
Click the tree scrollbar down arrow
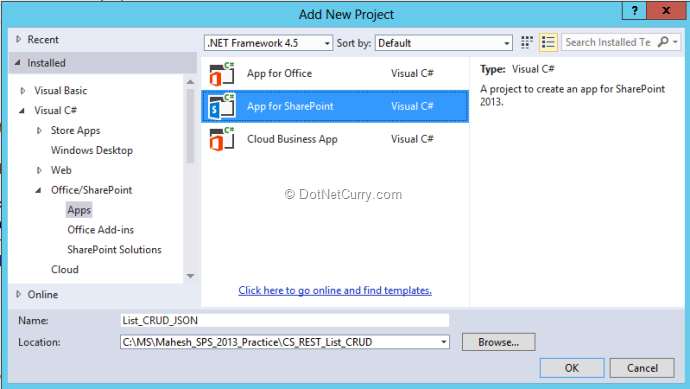190,276
